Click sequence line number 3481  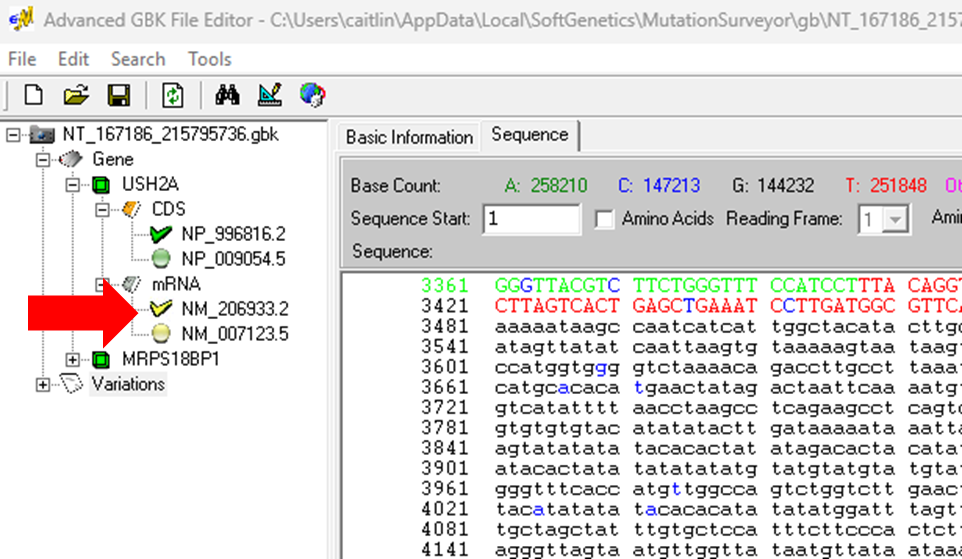(x=445, y=326)
